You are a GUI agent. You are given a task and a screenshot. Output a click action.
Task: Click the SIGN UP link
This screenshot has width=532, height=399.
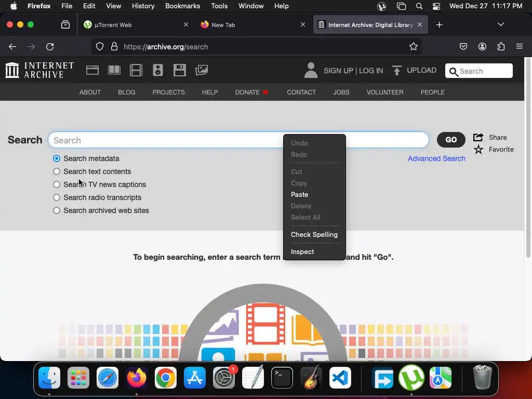click(x=338, y=71)
